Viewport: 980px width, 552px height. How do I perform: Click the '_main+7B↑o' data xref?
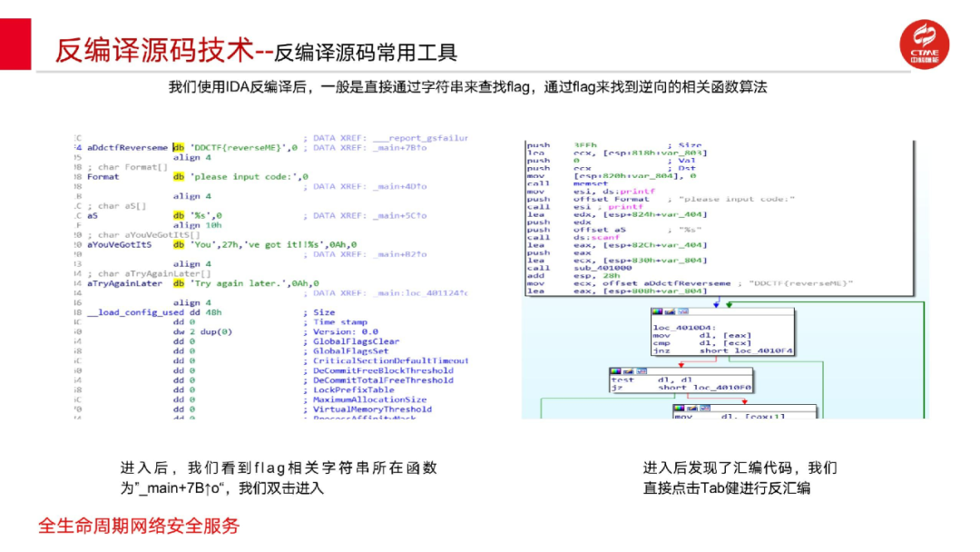(400, 148)
